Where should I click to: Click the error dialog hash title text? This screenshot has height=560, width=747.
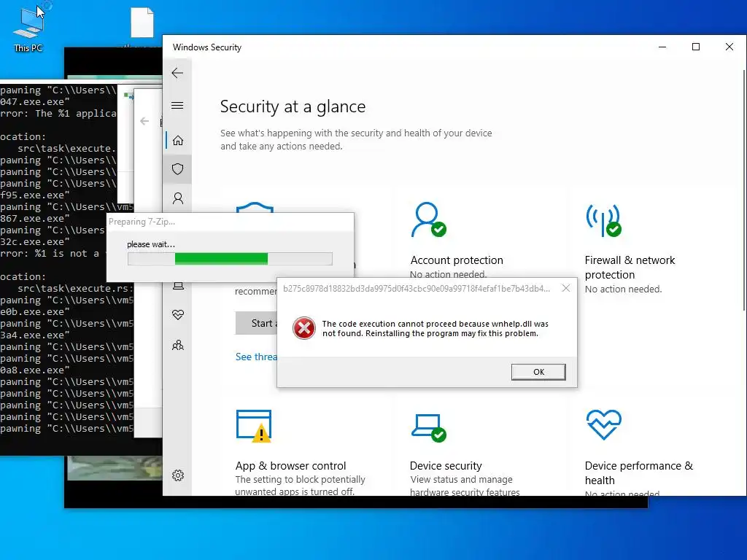click(417, 289)
